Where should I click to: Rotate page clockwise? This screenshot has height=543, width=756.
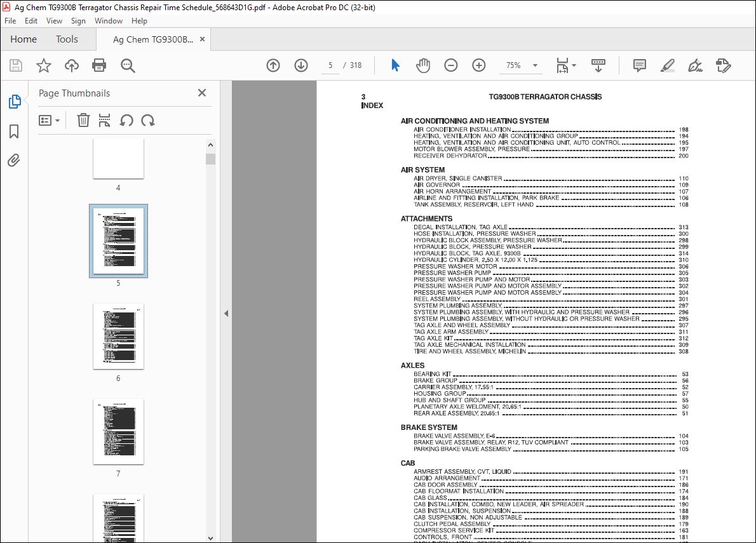point(148,121)
